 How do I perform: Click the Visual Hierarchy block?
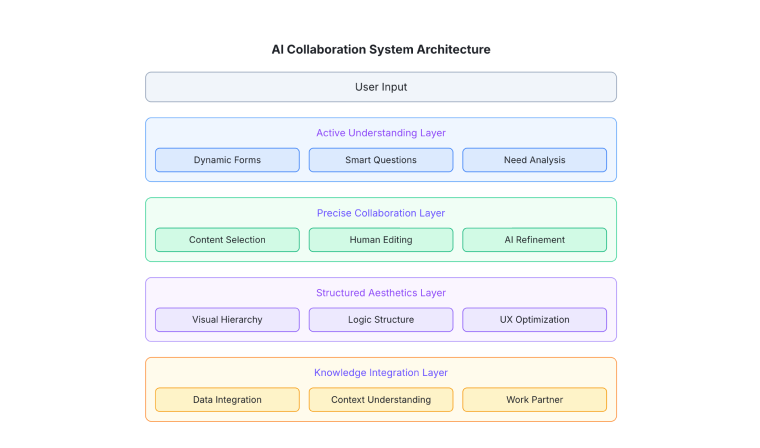coord(227,320)
